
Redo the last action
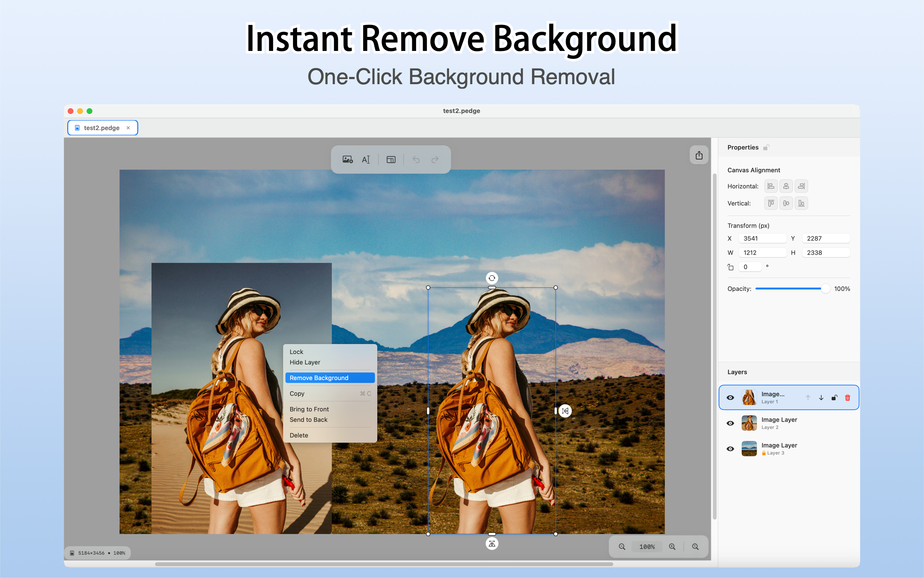(x=435, y=159)
